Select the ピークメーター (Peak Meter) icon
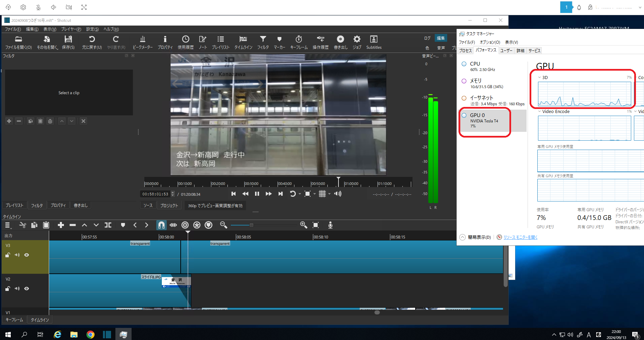Image resolution: width=644 pixels, height=340 pixels. 142,42
